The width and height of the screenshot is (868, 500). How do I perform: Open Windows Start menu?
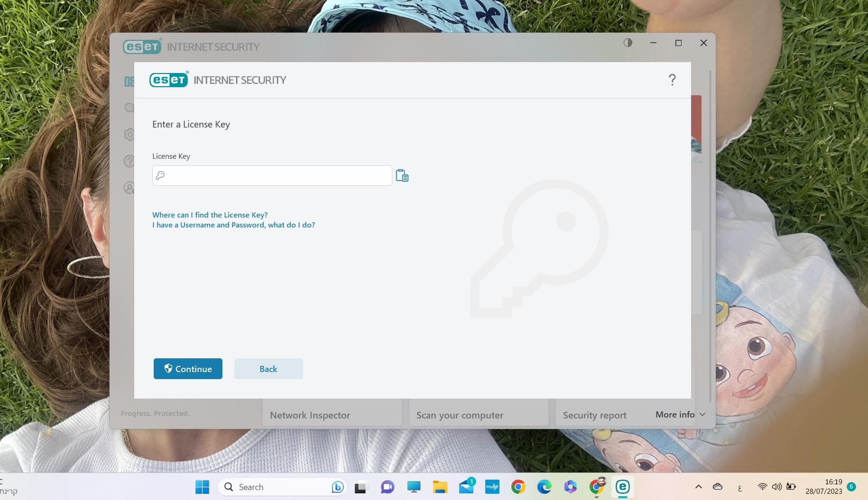[x=203, y=487]
